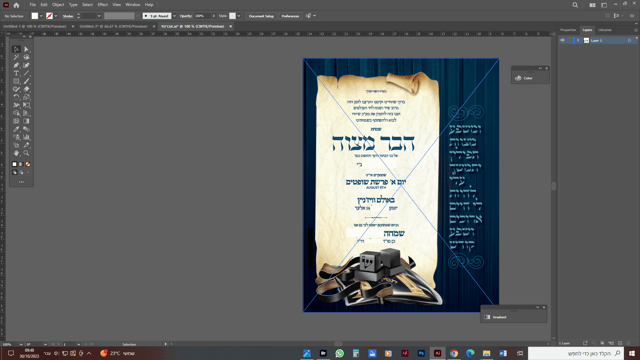Switch to Untitled-1 document tab
Screen dimensions: 640x360
pyautogui.click(x=35, y=26)
